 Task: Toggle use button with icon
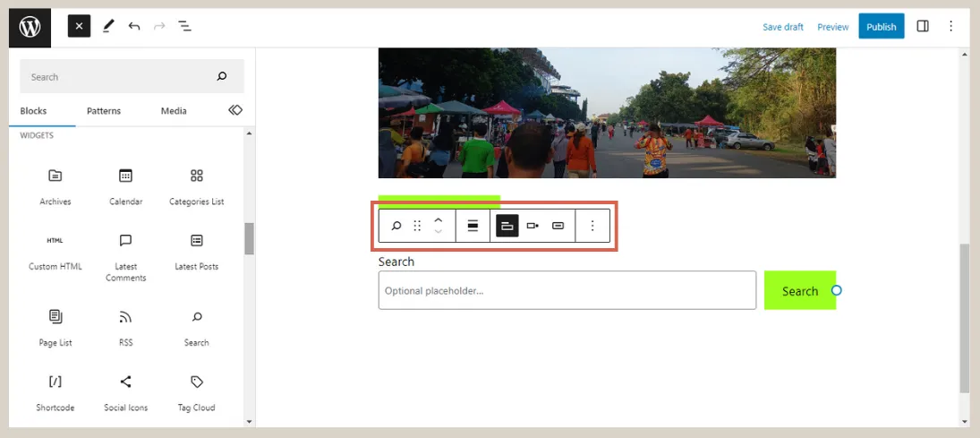point(558,226)
